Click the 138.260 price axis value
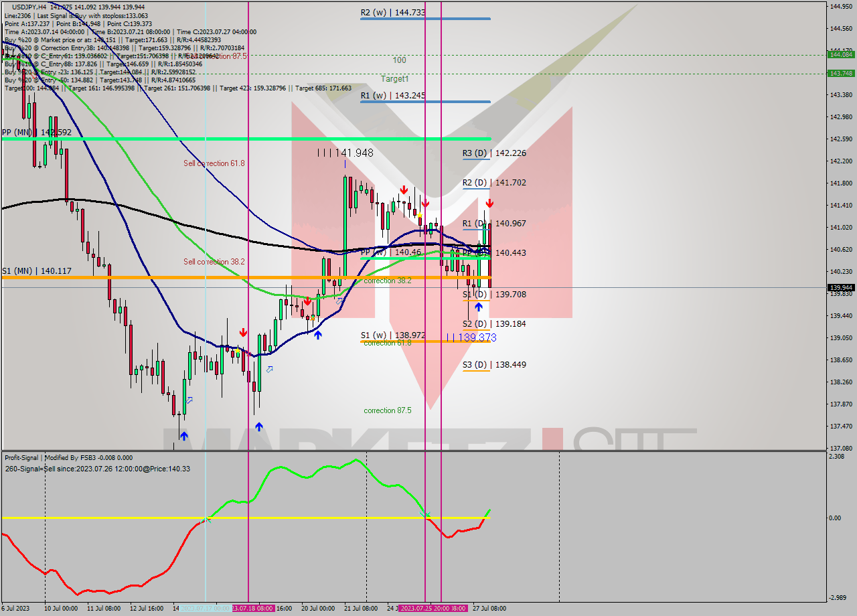857x616 pixels. 841,382
